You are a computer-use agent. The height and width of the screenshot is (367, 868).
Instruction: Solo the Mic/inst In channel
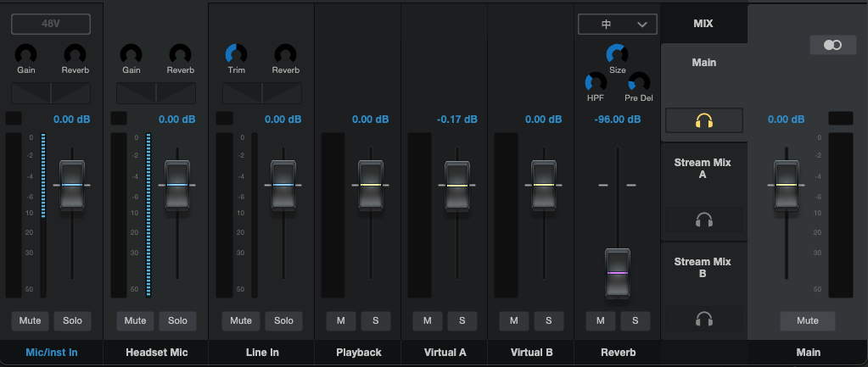pyautogui.click(x=72, y=321)
